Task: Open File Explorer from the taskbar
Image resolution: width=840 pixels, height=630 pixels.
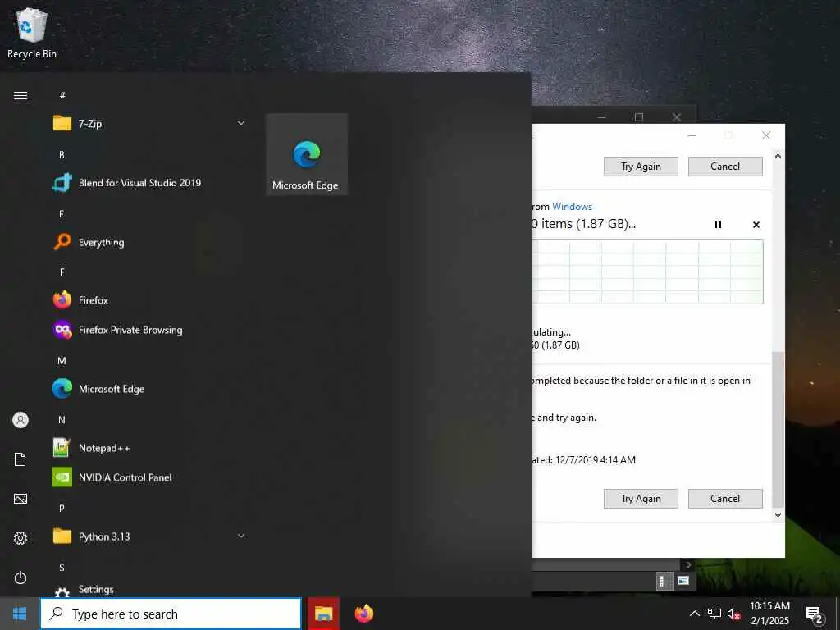Action: pos(323,614)
